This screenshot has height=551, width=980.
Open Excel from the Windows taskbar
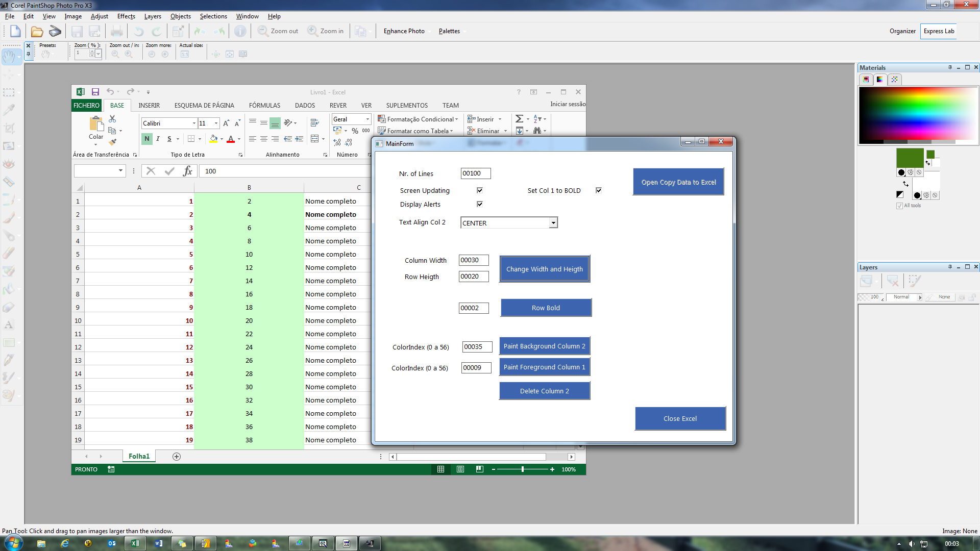click(x=135, y=543)
